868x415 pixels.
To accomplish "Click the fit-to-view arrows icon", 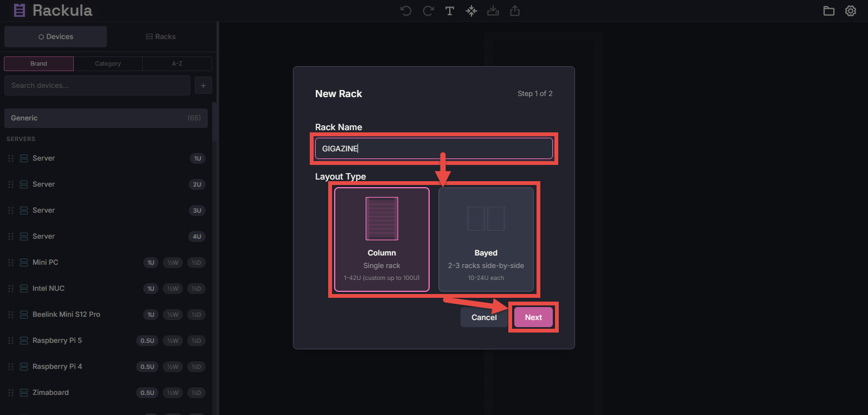I will click(471, 11).
